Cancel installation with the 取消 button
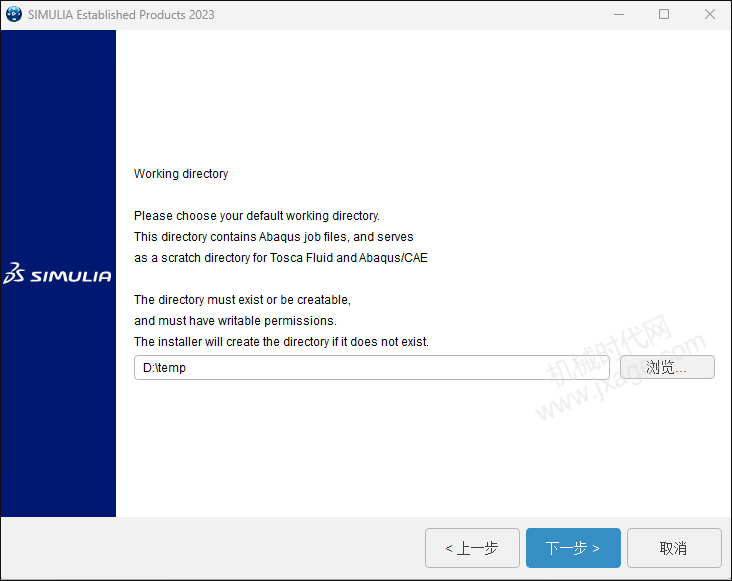This screenshot has width=732, height=581. 674,548
